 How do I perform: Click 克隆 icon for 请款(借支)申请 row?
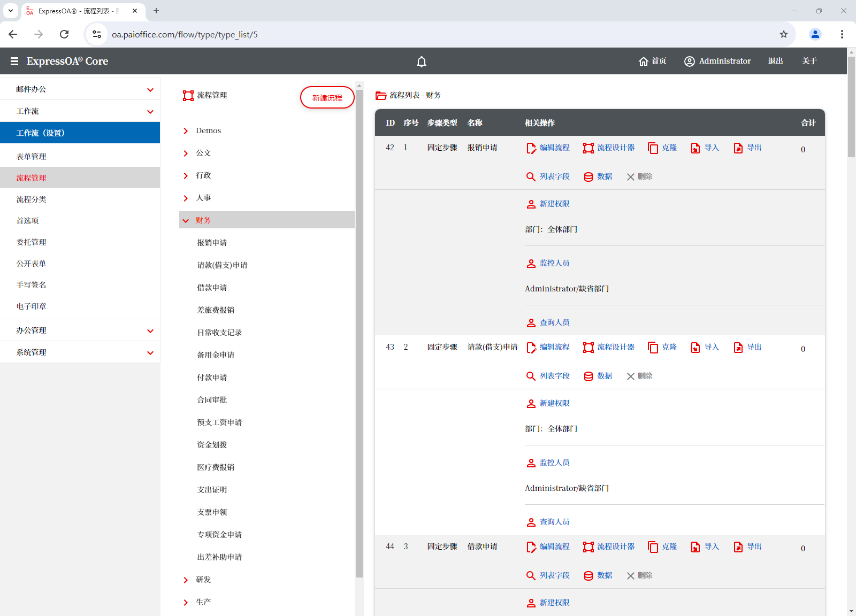653,348
